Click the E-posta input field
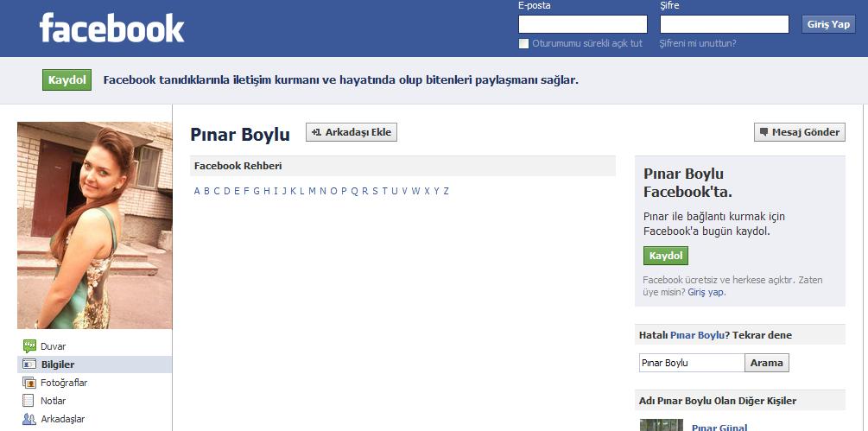The height and width of the screenshot is (431, 868). point(582,24)
